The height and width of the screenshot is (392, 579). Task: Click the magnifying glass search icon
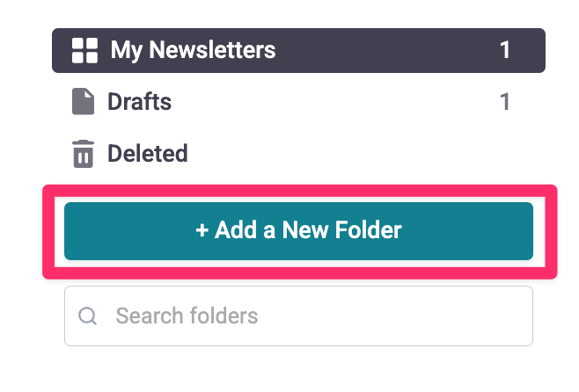click(87, 316)
